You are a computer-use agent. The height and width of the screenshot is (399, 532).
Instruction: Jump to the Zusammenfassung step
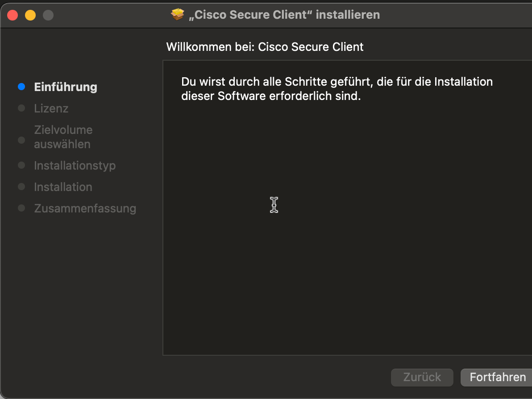(85, 208)
